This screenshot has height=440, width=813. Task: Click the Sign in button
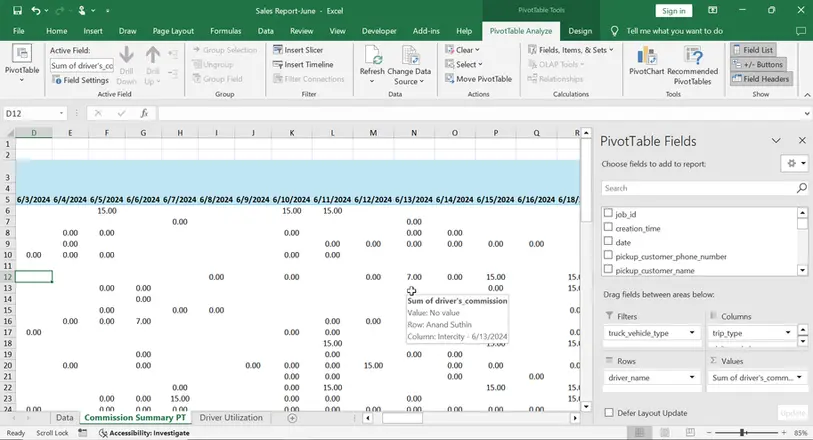click(673, 11)
